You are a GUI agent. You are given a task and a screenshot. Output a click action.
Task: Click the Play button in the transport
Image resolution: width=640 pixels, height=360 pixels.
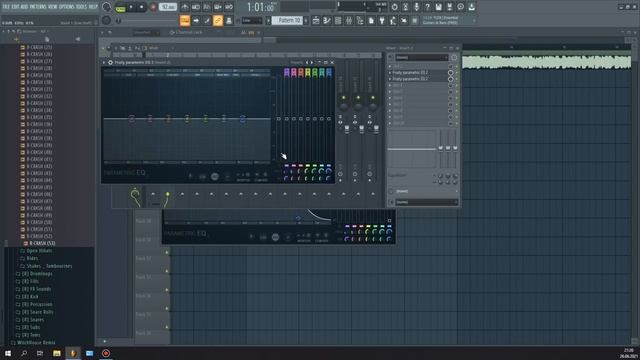point(131,7)
